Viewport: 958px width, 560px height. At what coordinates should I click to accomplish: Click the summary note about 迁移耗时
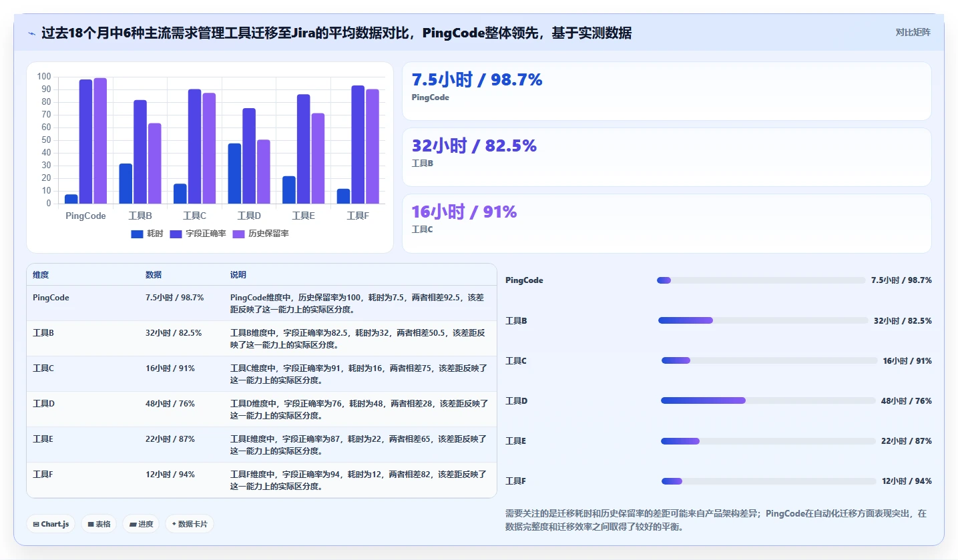coord(716,520)
